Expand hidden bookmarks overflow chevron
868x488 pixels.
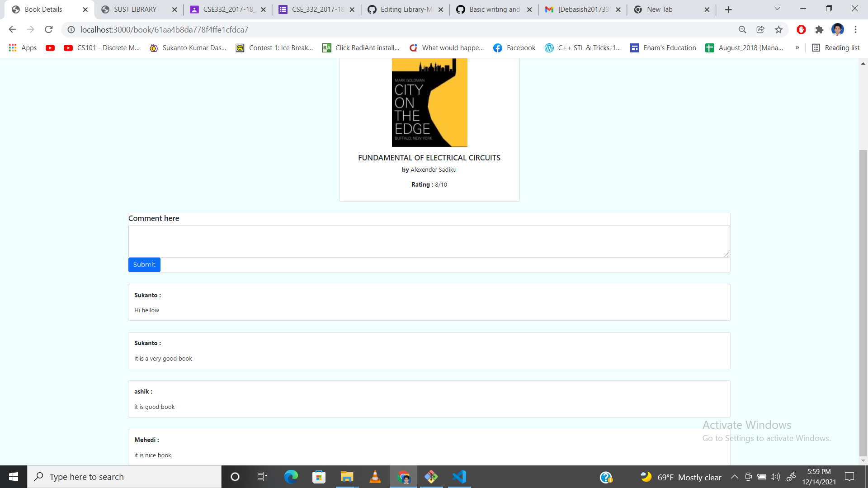point(797,47)
